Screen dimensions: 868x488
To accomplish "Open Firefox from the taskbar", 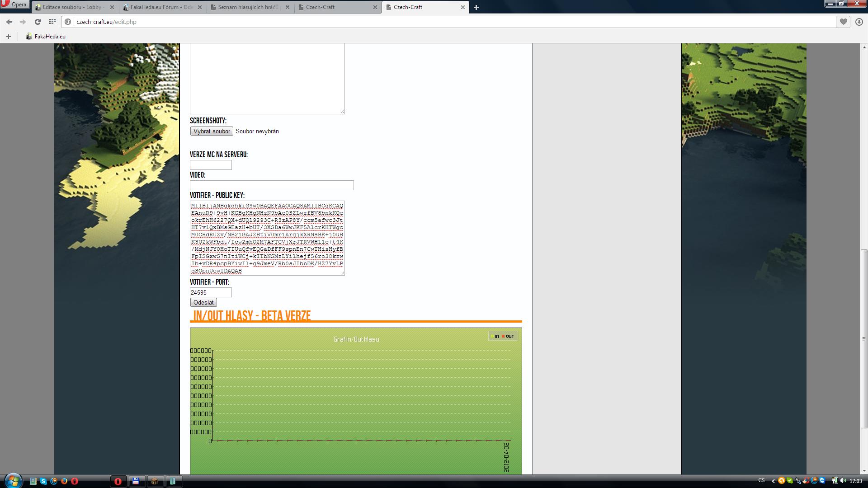I will [64, 481].
